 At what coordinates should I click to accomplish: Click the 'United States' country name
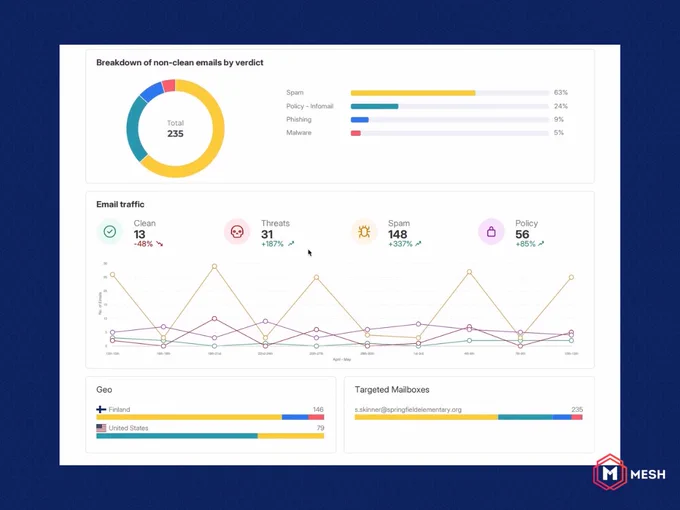click(x=128, y=428)
